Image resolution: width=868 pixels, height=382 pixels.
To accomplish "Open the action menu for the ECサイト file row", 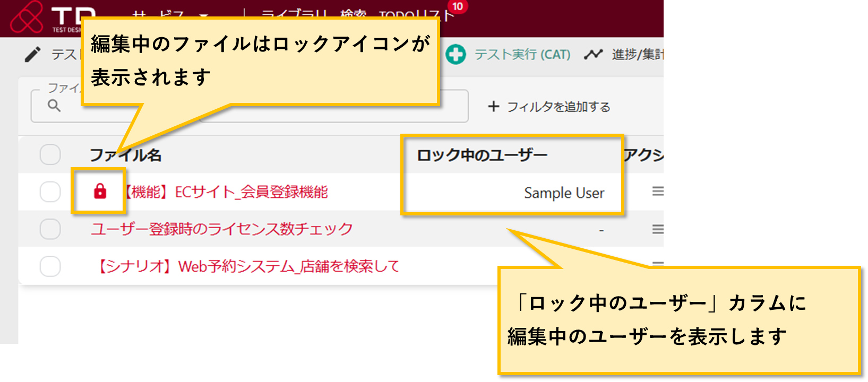I will point(657,192).
